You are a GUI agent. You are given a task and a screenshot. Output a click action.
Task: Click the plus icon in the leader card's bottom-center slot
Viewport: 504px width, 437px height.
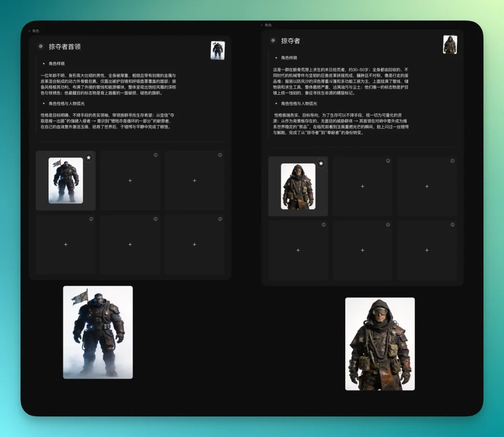click(x=130, y=244)
